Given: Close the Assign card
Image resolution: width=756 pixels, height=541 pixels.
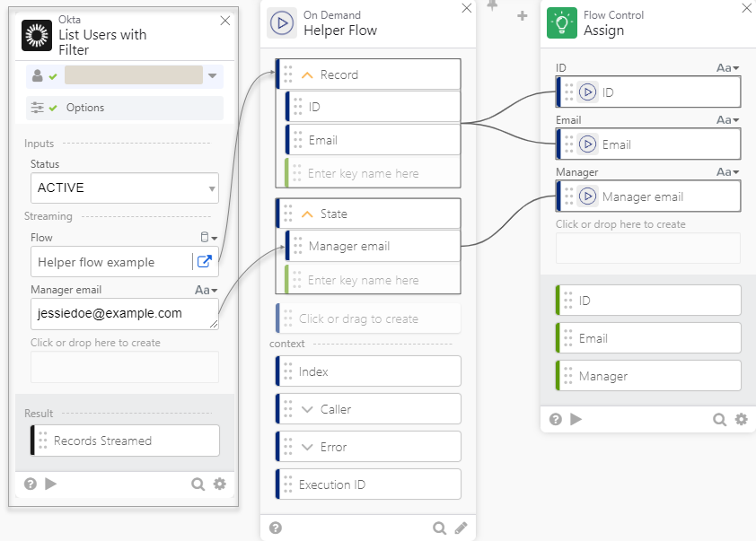Looking at the screenshot, I should [x=746, y=8].
